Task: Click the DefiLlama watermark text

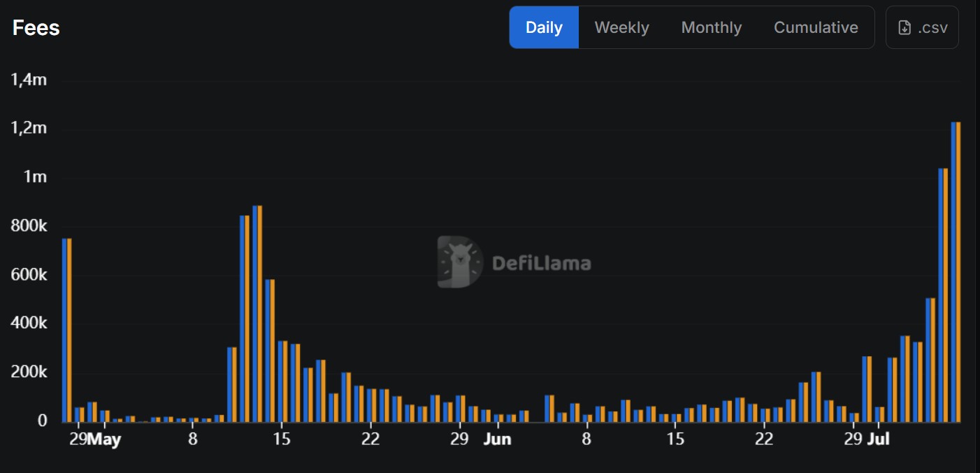Action: coord(541,264)
